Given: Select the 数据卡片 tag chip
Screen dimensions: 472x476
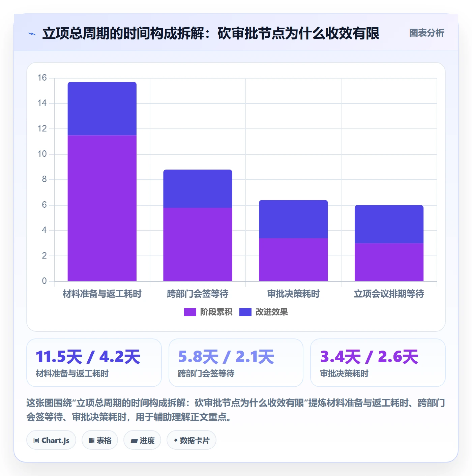Looking at the screenshot, I should tap(191, 440).
